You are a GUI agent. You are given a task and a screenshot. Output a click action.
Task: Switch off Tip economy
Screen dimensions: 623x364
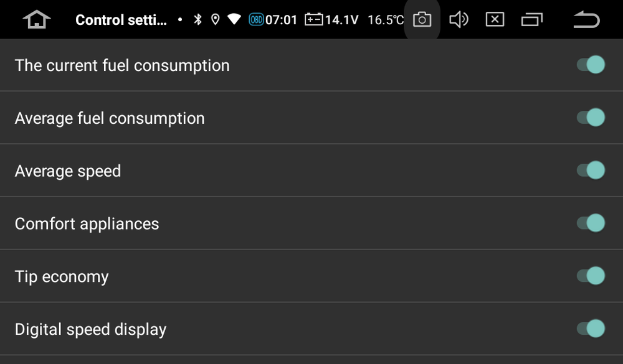pyautogui.click(x=591, y=276)
